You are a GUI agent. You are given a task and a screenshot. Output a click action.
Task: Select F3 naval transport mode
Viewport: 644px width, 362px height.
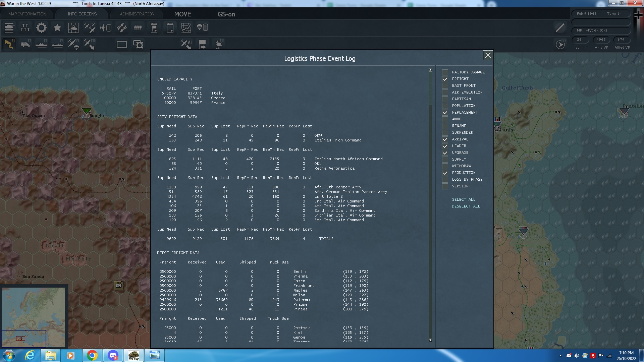(42, 44)
